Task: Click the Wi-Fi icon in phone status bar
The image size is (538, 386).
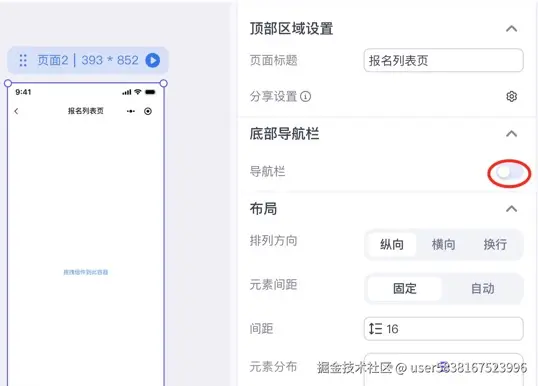Action: click(x=138, y=92)
